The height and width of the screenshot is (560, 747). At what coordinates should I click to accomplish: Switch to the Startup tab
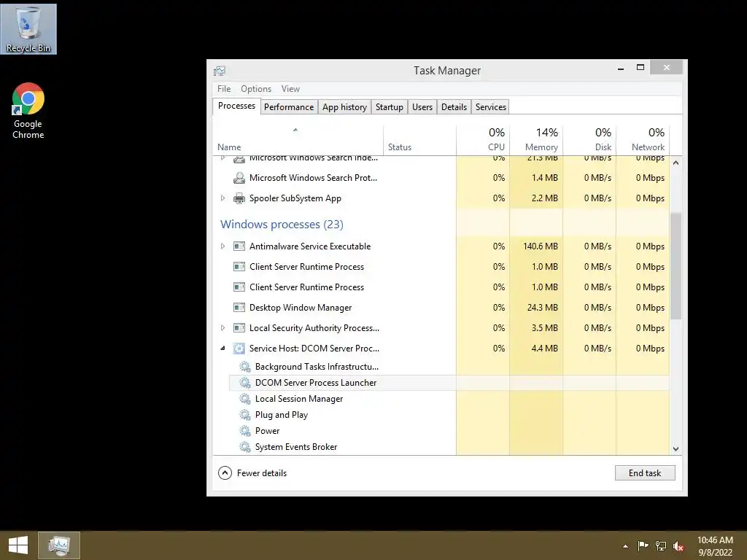pyautogui.click(x=390, y=107)
